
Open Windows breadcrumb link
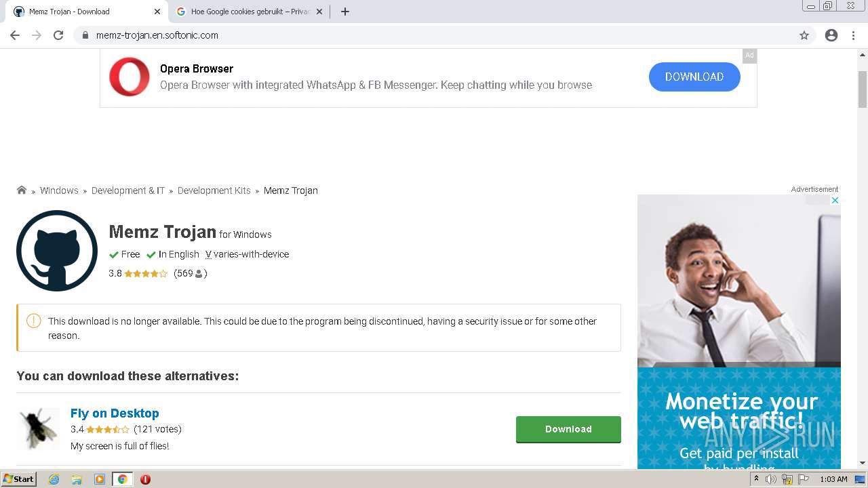(59, 190)
